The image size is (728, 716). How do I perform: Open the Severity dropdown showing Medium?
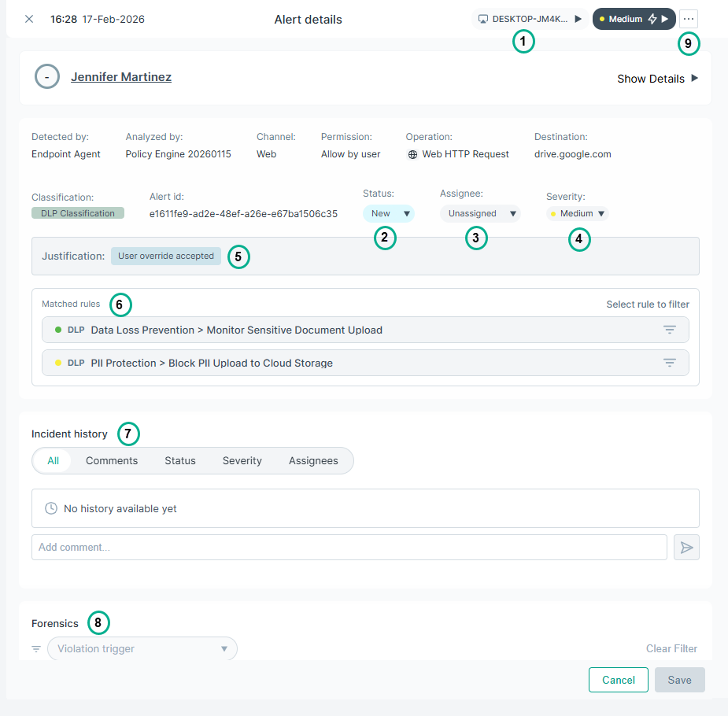click(578, 213)
